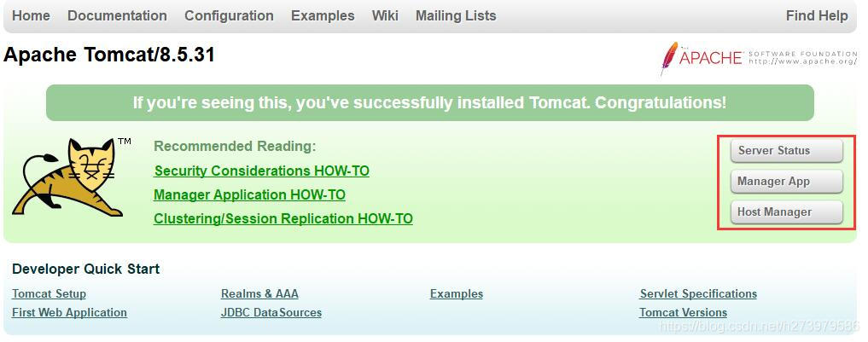Click the Apache Software Foundation feather logo
The width and height of the screenshot is (868, 342).
[x=759, y=57]
